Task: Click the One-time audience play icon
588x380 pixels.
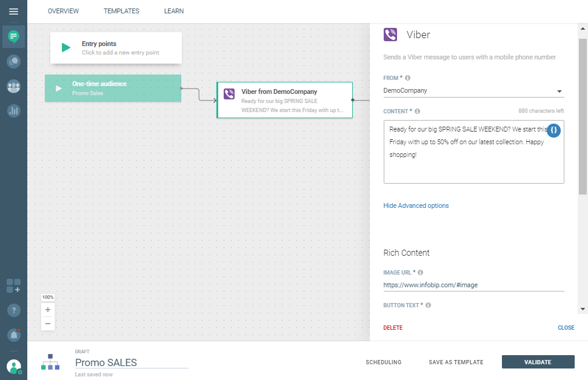Action: click(59, 88)
